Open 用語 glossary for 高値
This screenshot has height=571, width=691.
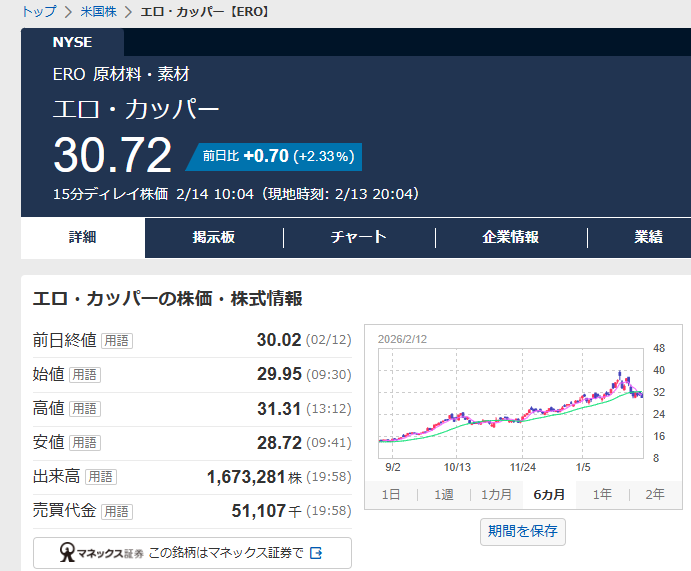point(85,409)
